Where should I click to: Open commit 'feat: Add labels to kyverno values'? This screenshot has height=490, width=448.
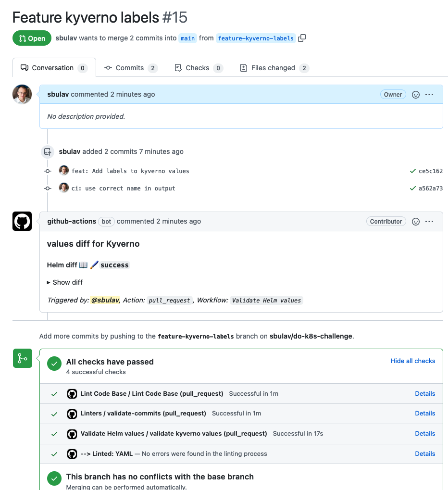click(130, 171)
